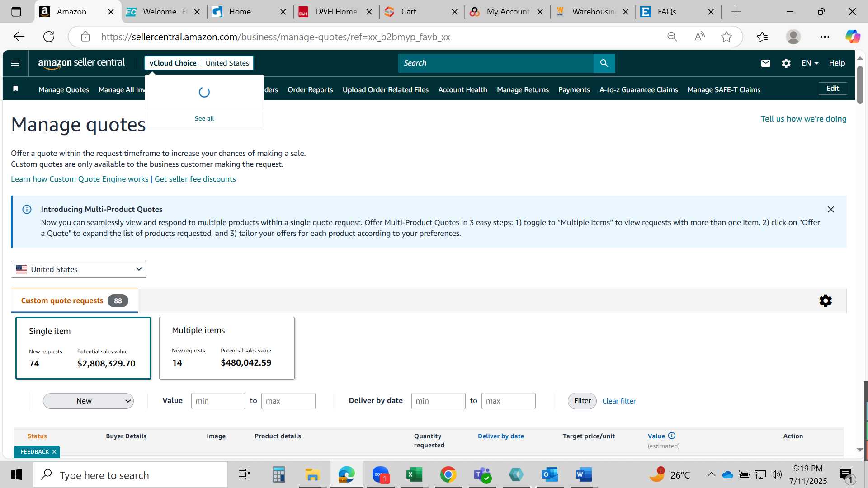Open Word from taskbar
Viewport: 868px width, 488px height.
[584, 475]
